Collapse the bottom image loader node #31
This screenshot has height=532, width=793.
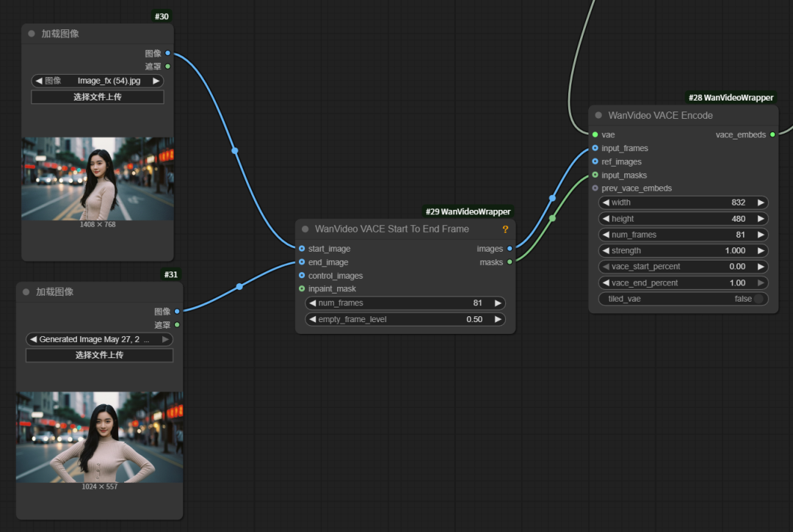tap(26, 292)
